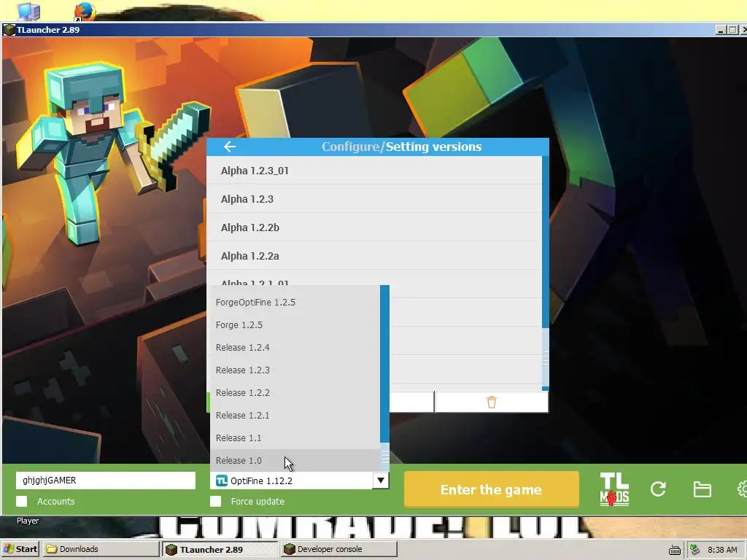
Task: Select Alpha 1.2.2a row
Action: pos(374,256)
